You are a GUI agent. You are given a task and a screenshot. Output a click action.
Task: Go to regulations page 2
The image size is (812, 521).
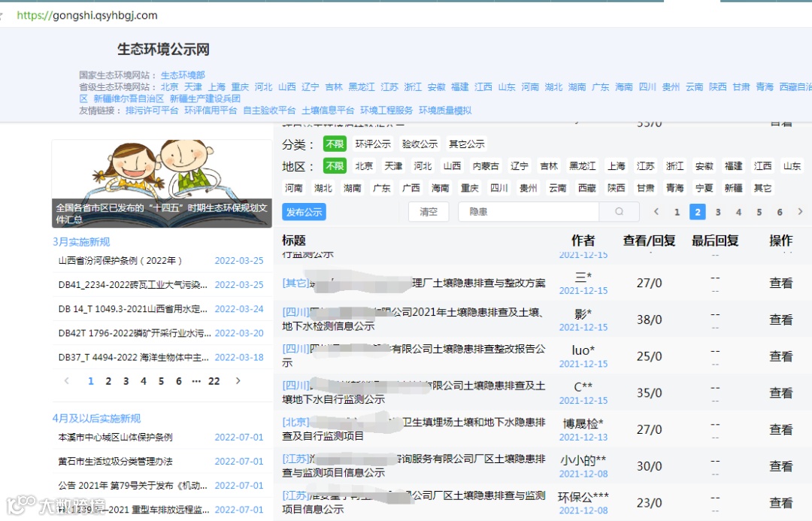(x=108, y=381)
